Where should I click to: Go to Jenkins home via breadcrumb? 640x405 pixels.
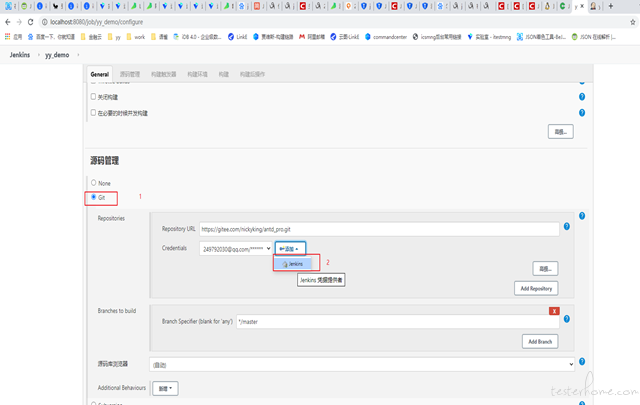coord(20,55)
